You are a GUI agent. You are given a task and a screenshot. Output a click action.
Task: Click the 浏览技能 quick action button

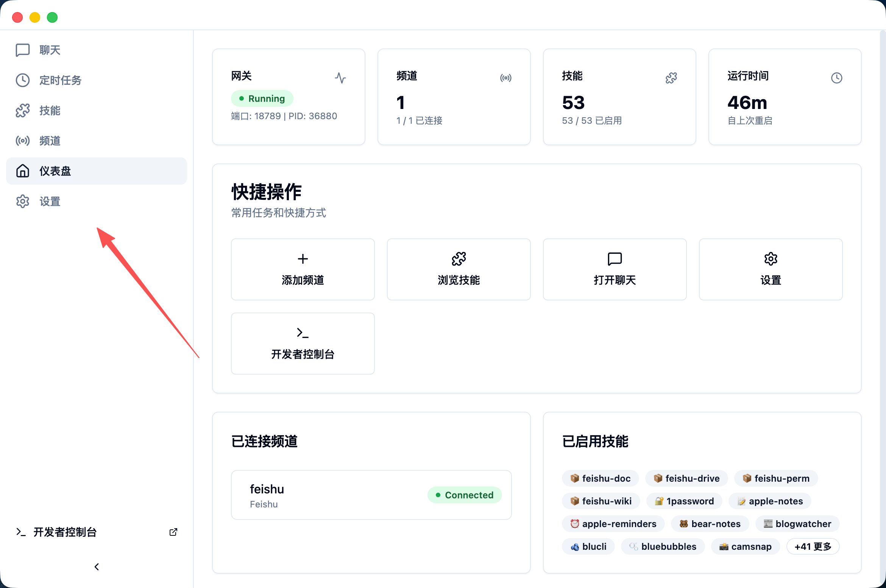459,269
